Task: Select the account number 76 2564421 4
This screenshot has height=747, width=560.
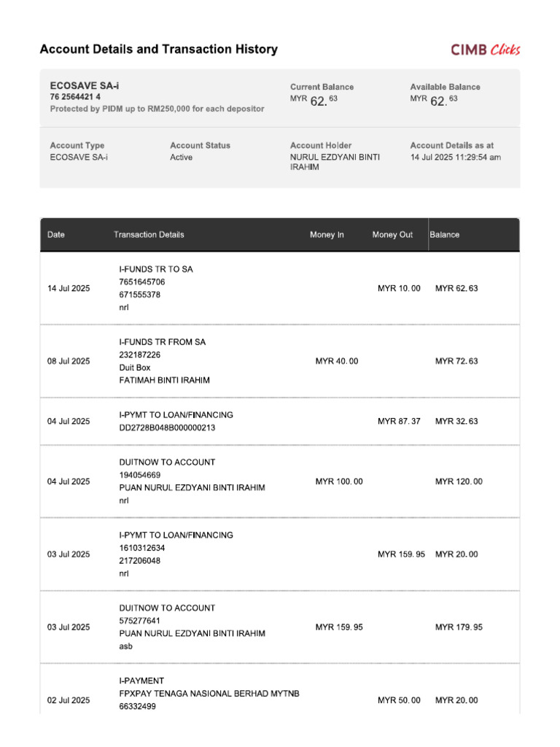Action: tap(75, 97)
